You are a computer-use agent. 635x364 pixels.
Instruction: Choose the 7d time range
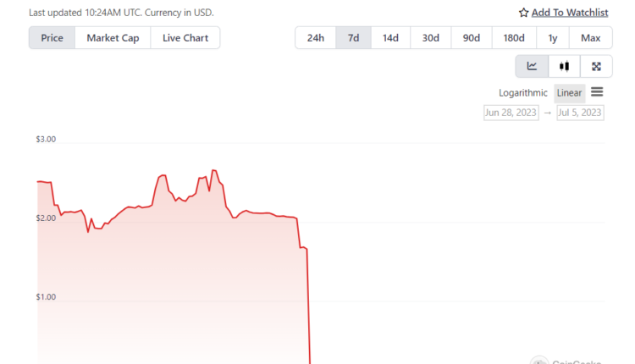coord(353,38)
